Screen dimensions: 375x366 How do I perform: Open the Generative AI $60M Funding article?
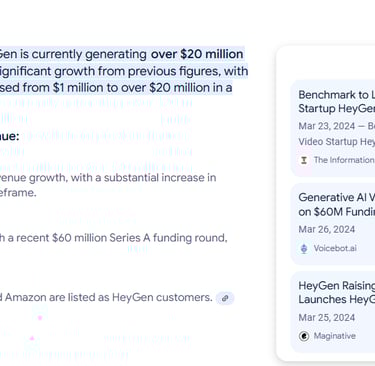(x=333, y=224)
